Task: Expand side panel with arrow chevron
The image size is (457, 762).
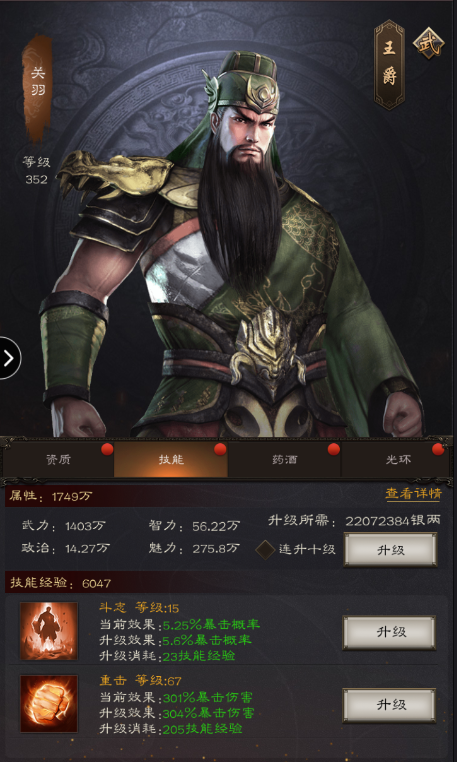Action: click(9, 358)
